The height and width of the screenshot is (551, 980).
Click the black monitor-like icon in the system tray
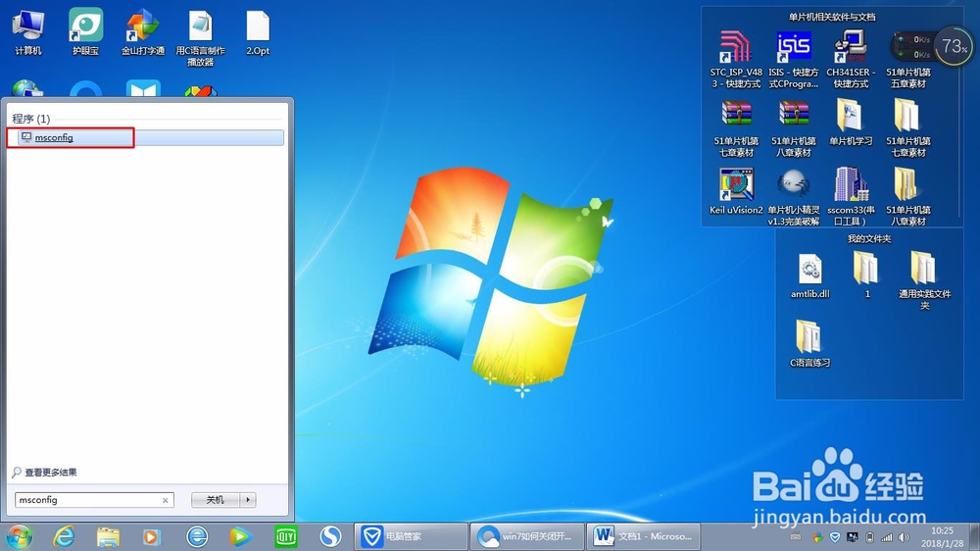(x=852, y=537)
